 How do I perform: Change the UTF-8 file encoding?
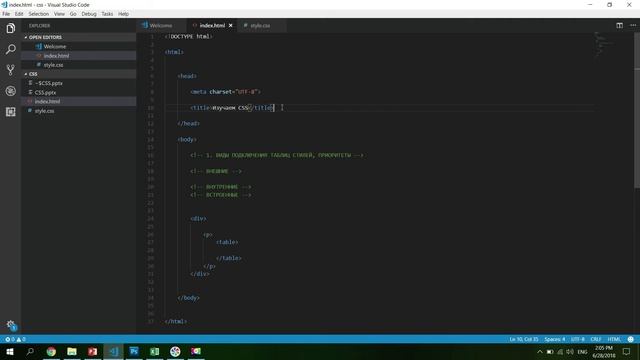coord(578,339)
